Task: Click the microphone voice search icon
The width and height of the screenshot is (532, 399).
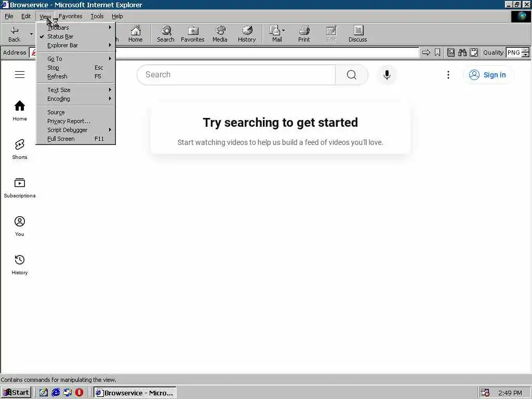Action: (387, 75)
